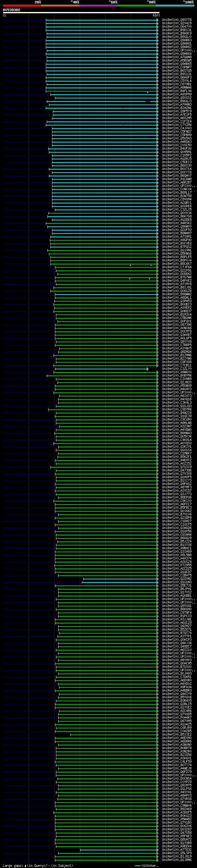The image size is (197, 868).
Task: Click hit UniRef100_B2AZN1
Action: pyautogui.click(x=177, y=108)
